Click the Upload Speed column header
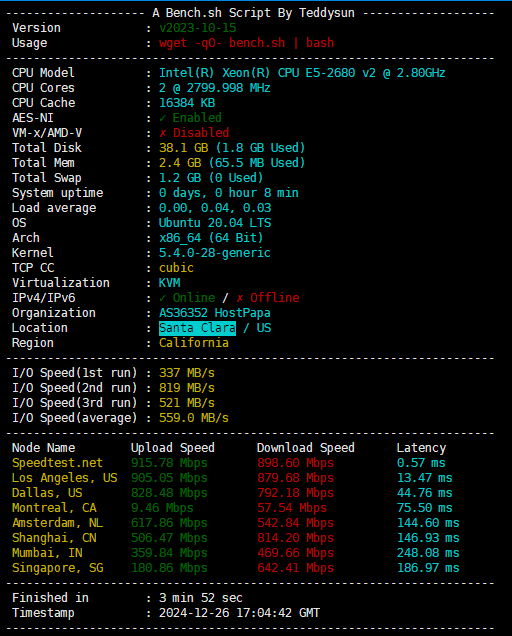The image size is (512, 636). coord(173,448)
